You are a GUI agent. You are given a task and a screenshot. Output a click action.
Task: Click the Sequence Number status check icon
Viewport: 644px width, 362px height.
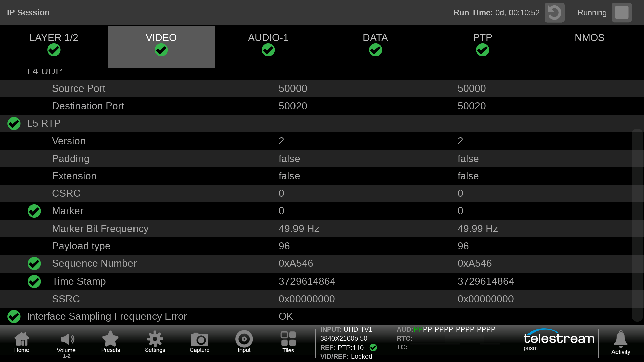[x=34, y=264]
